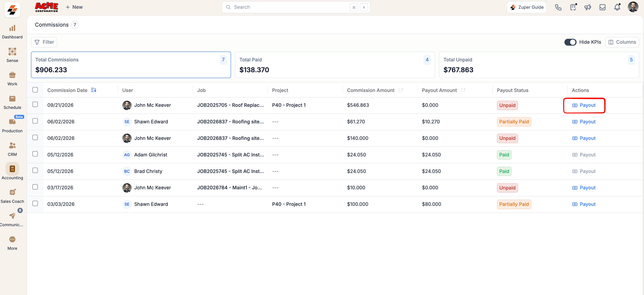Click Partially Paid status on 03/03/2026 row
Screen dimensions: 644x295
[x=514, y=204]
